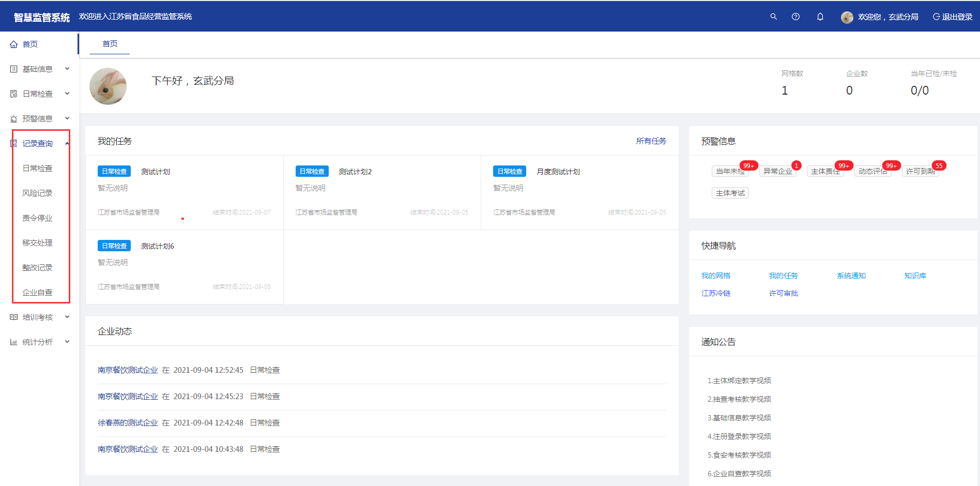Click the 基础信息 sidebar icon

[14, 69]
